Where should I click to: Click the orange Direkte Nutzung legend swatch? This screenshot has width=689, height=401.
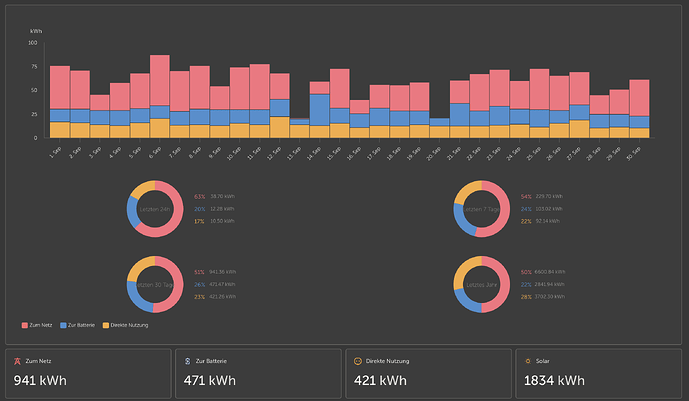point(105,325)
